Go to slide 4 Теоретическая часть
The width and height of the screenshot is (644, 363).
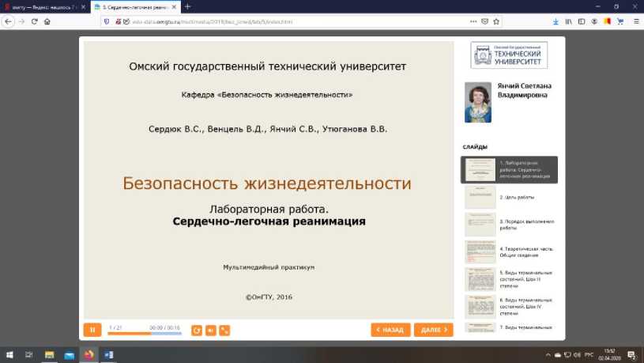(x=509, y=251)
